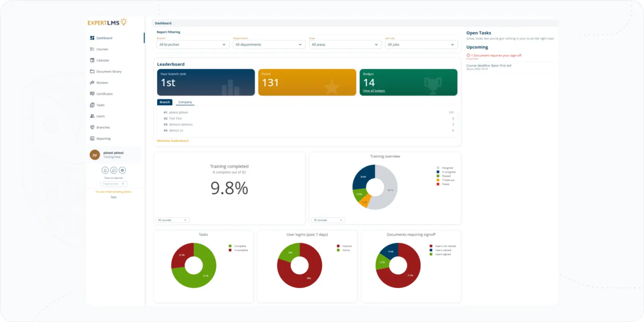Open the Users people icon
Viewport: 644px width, 322px height.
click(92, 116)
